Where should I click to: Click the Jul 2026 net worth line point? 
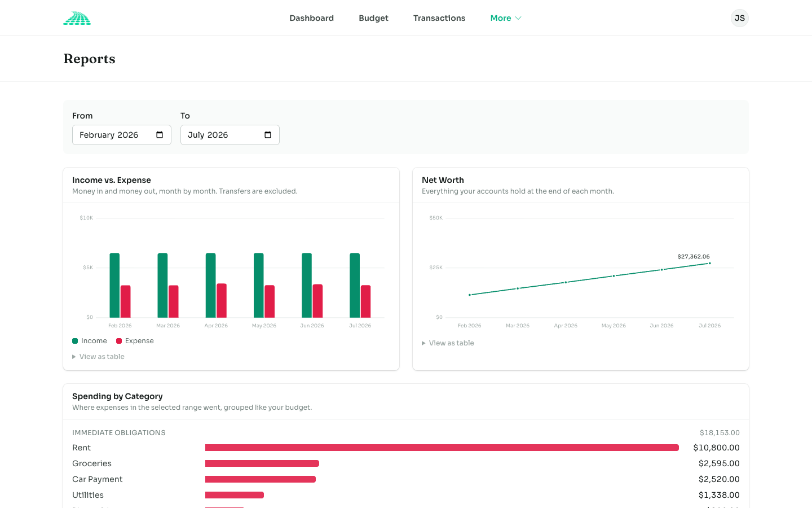pyautogui.click(x=709, y=264)
